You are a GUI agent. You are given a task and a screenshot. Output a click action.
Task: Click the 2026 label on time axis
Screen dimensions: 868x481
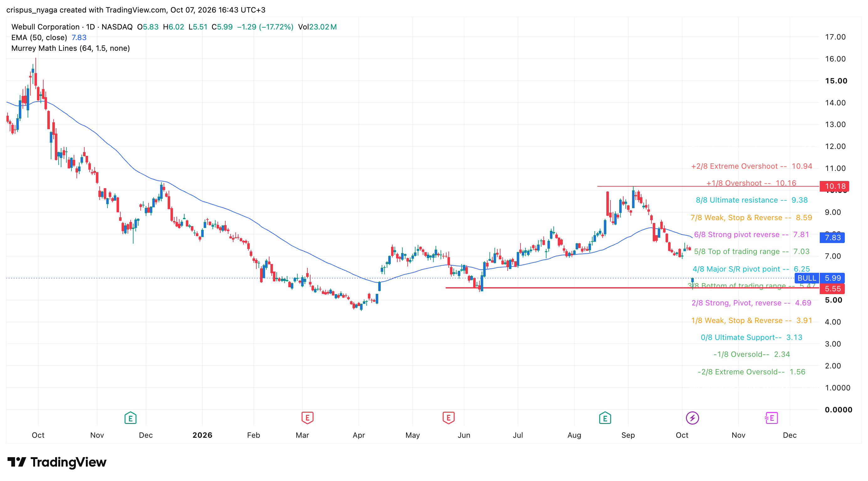[202, 435]
